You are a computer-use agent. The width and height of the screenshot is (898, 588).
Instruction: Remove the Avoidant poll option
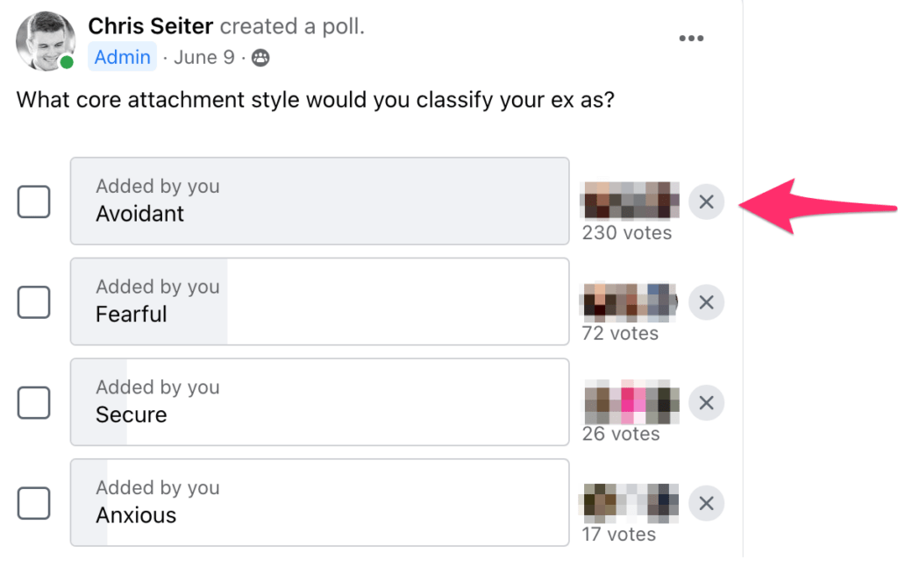[706, 202]
